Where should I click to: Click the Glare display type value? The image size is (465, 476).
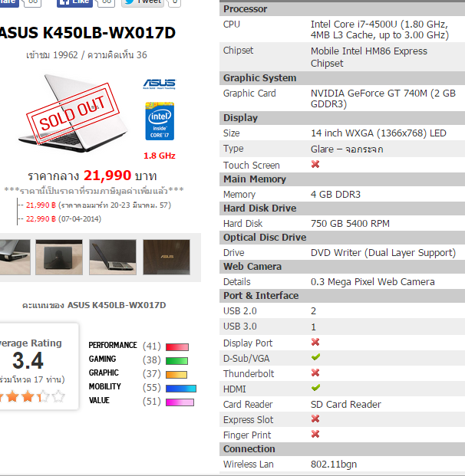coord(347,149)
